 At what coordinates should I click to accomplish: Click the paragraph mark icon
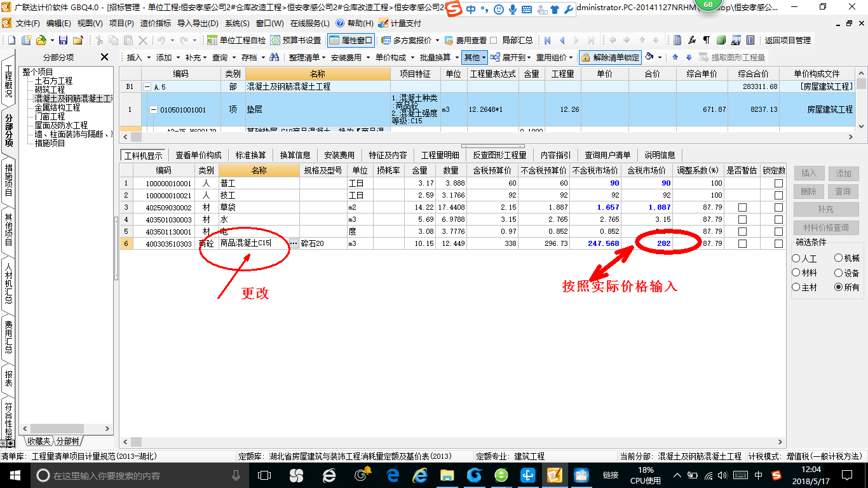[x=707, y=40]
